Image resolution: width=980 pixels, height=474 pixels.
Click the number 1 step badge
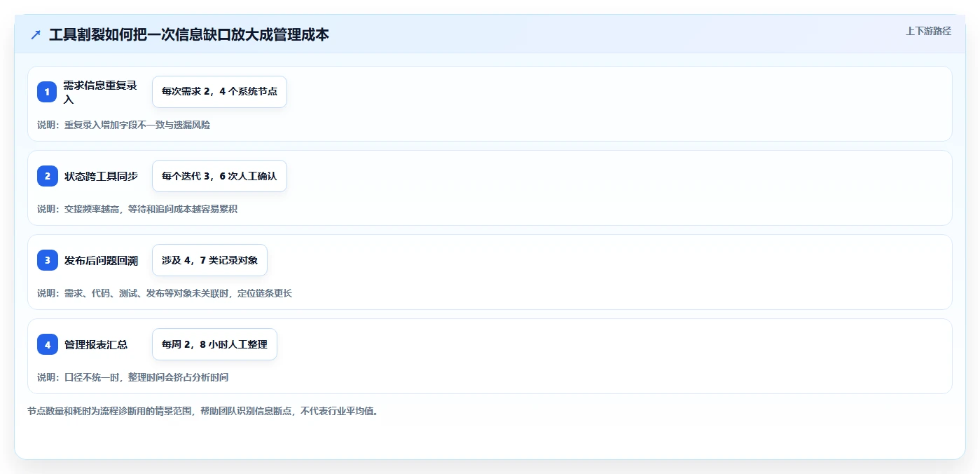pyautogui.click(x=47, y=92)
